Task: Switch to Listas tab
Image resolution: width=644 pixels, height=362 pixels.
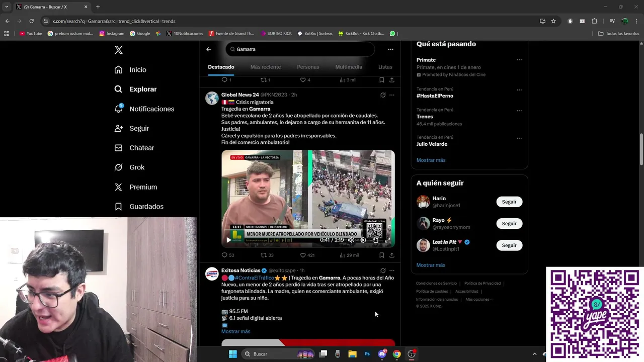Action: pyautogui.click(x=385, y=67)
